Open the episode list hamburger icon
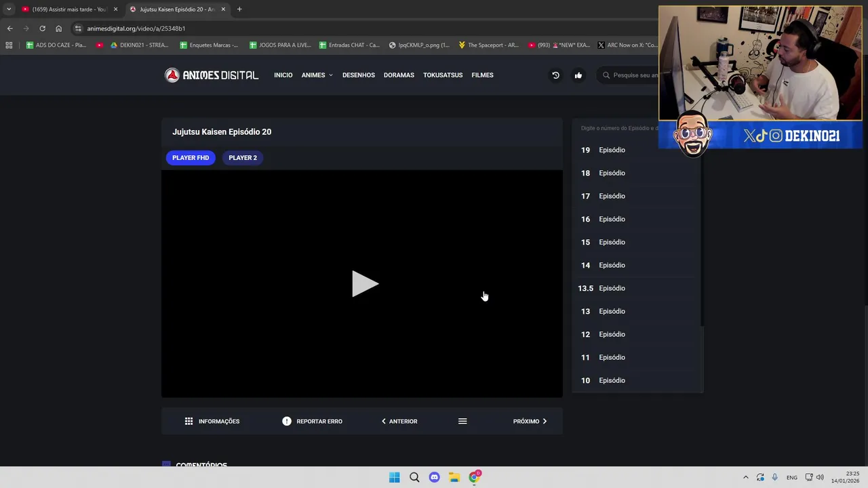Screen dimensions: 868x488 462,422
